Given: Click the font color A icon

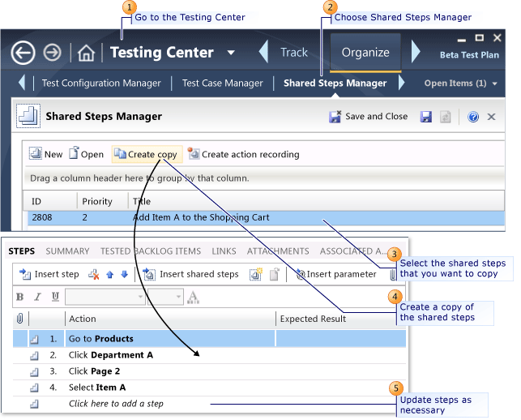Looking at the screenshot, I should click(x=193, y=297).
